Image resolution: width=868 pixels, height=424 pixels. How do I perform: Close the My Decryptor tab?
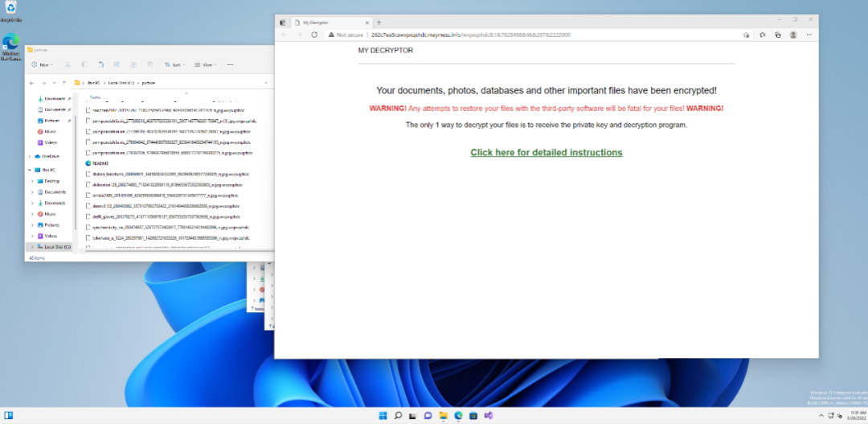pyautogui.click(x=366, y=23)
